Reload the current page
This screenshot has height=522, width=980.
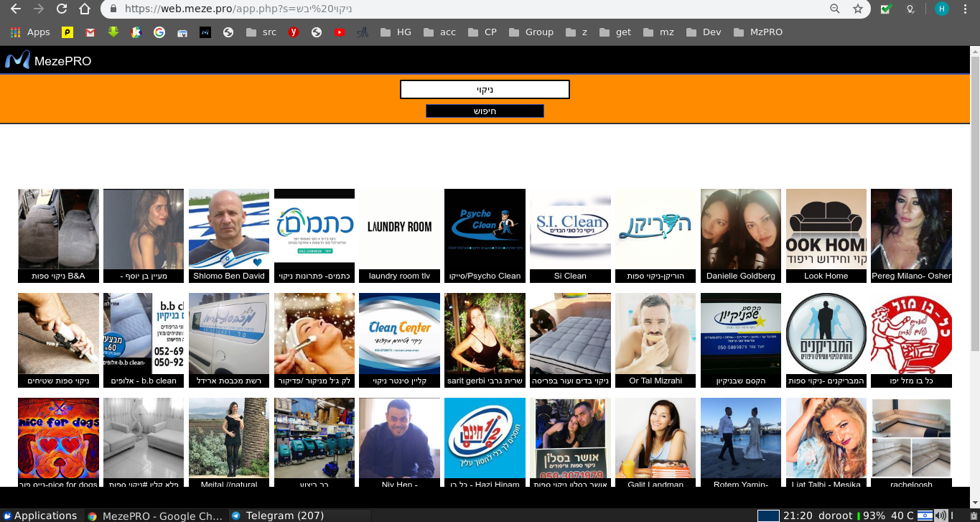pos(62,9)
